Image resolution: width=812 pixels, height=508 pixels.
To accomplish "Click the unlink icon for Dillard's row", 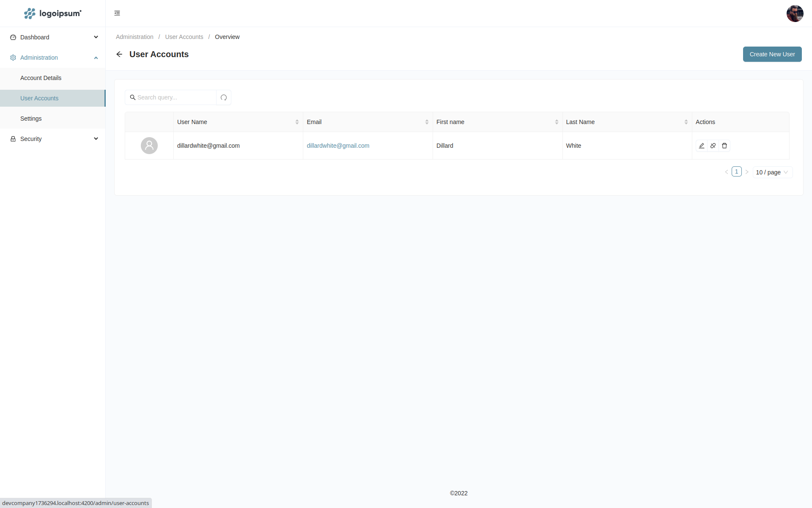I will click(713, 146).
